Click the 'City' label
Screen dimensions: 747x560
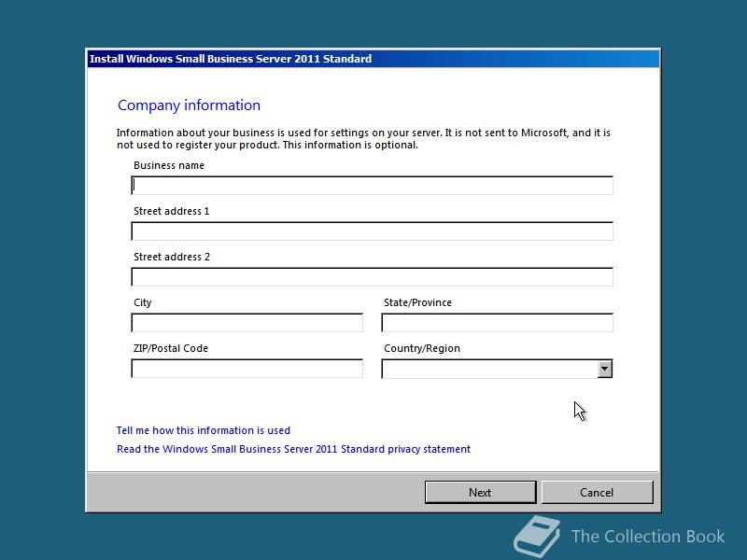[x=143, y=302]
